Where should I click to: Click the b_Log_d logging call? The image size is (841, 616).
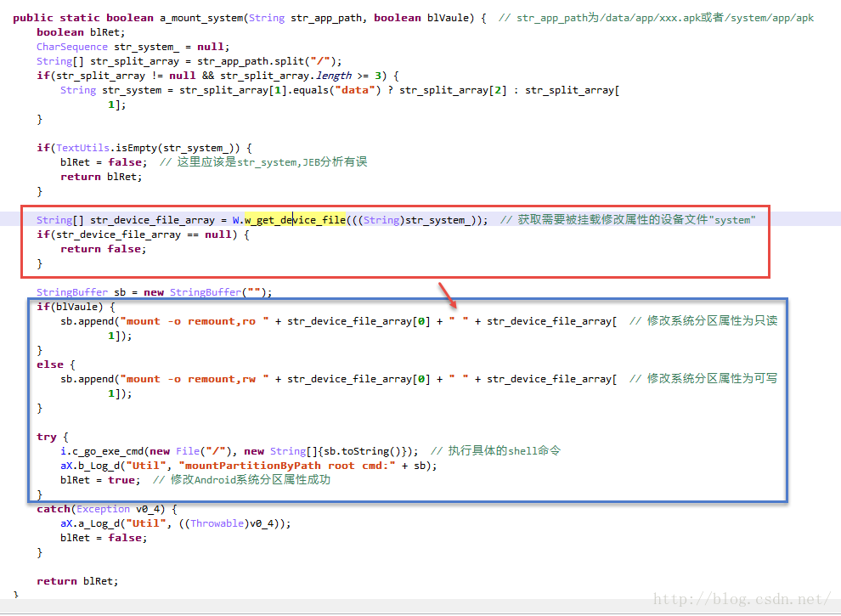98,466
